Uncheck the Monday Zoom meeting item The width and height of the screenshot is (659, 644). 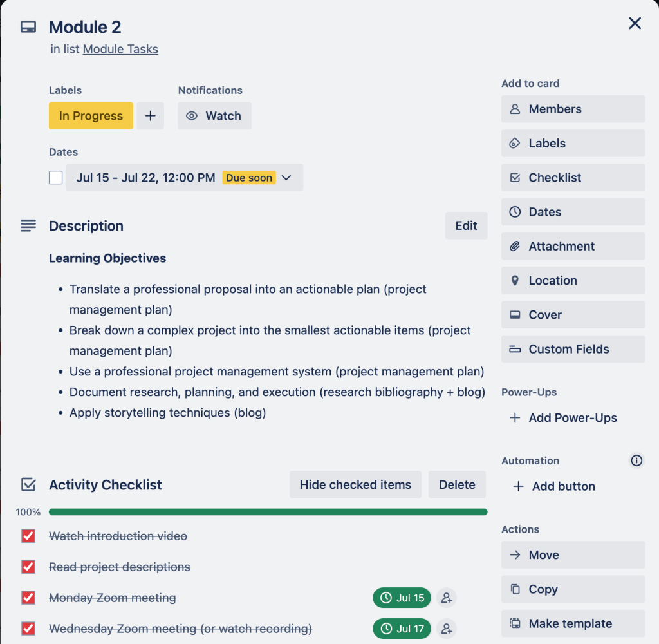pos(28,598)
